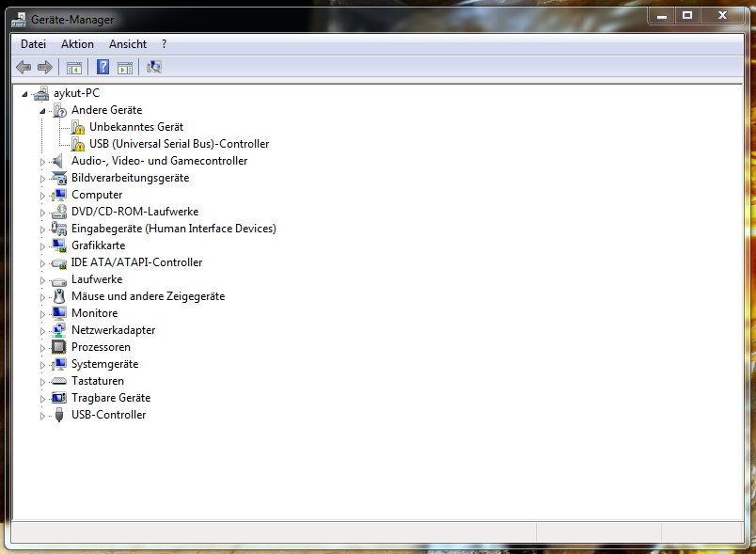Click the Netzwerkadapter network icon
Image resolution: width=756 pixels, height=554 pixels.
click(59, 330)
